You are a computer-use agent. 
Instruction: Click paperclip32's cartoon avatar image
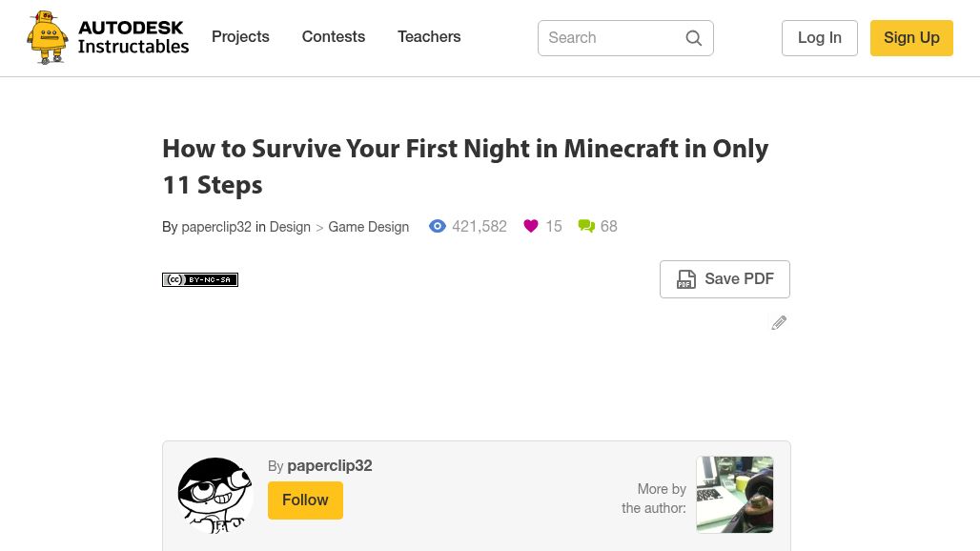(x=214, y=495)
